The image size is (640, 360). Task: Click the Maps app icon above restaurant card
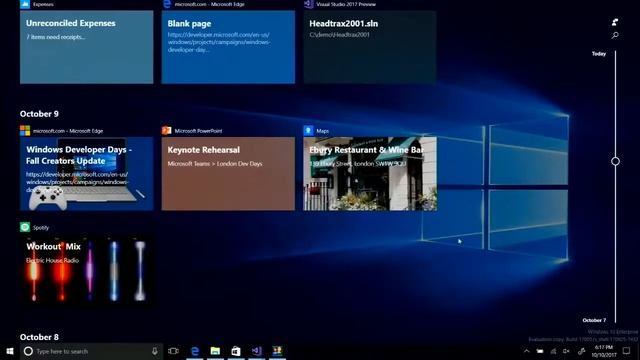[x=308, y=131]
